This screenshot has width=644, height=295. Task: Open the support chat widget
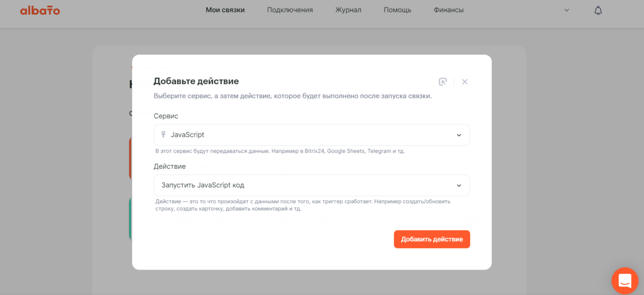click(625, 281)
